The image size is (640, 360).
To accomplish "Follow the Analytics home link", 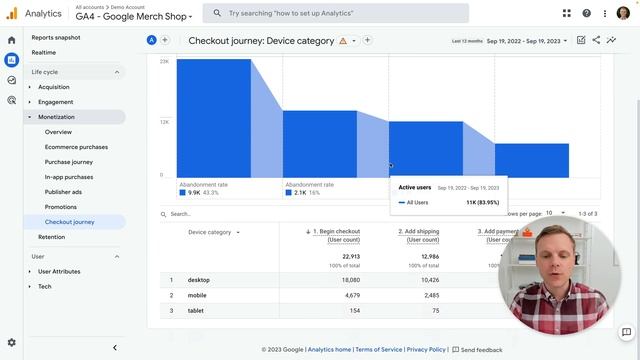I will 329,350.
